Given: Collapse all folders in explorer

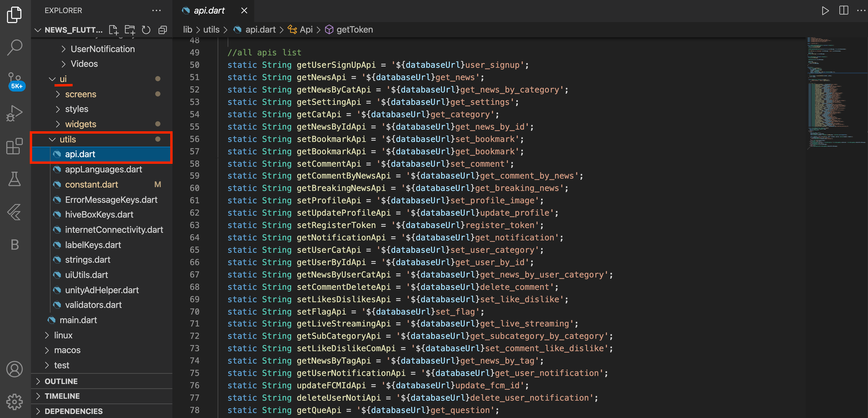Looking at the screenshot, I should (163, 30).
